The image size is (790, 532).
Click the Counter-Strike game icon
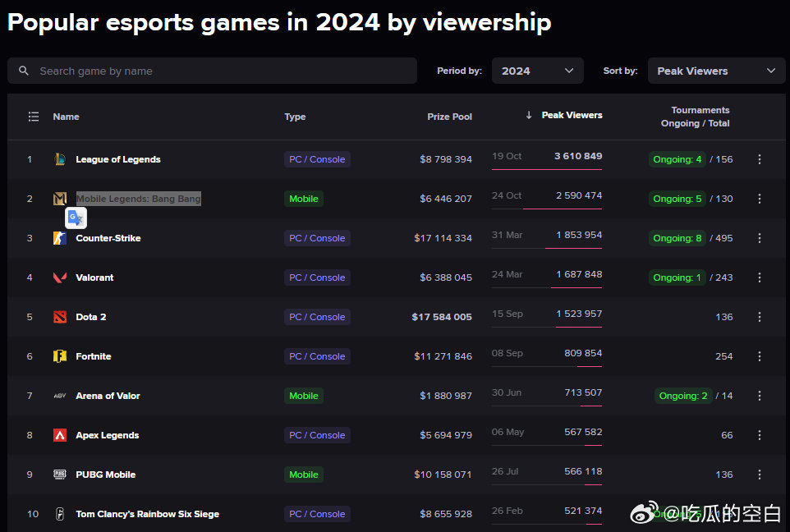(x=60, y=238)
